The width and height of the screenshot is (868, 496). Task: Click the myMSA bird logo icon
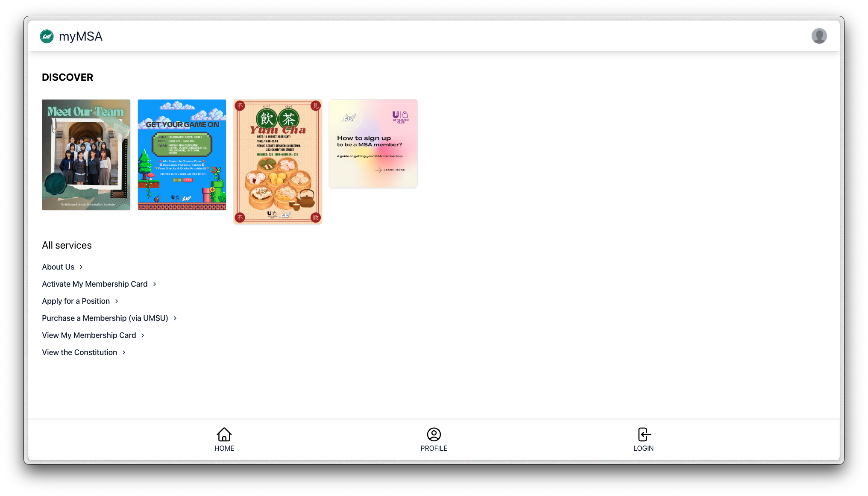point(47,36)
